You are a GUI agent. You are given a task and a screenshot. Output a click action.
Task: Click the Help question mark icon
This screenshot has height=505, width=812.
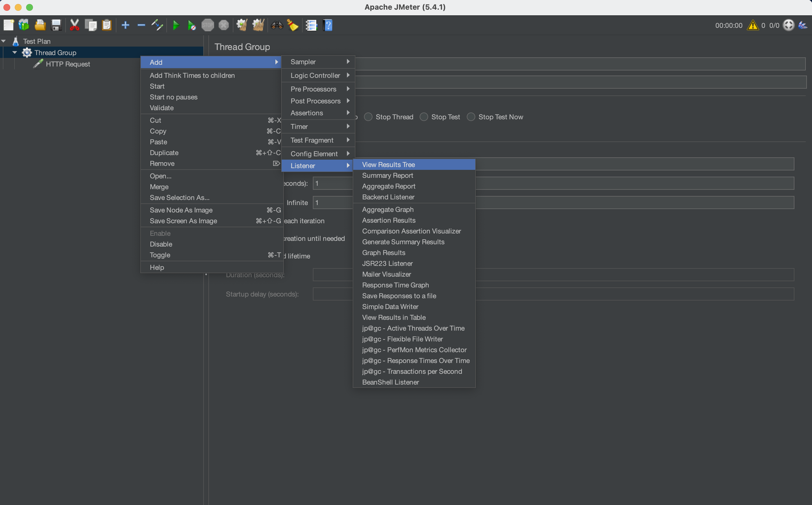coord(328,25)
